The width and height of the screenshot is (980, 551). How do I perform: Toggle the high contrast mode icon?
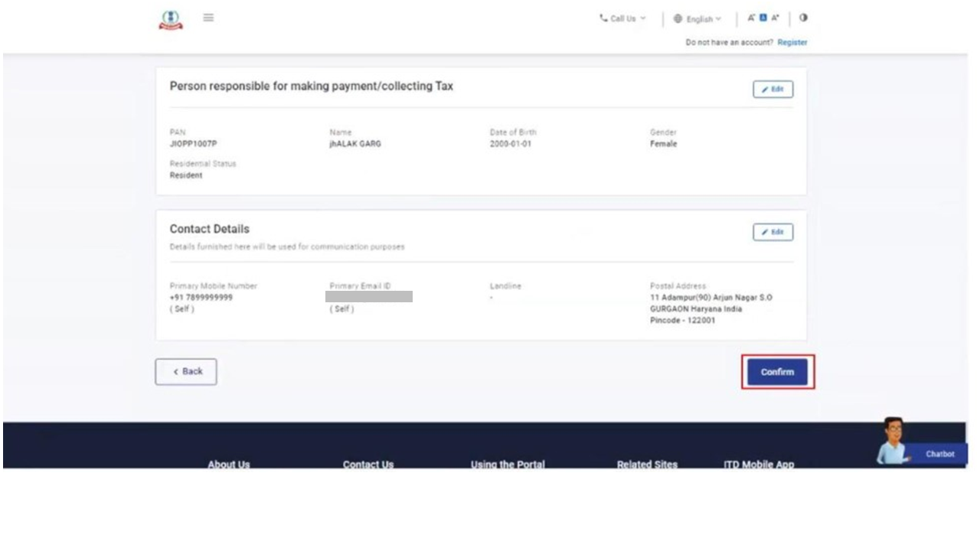(x=803, y=18)
